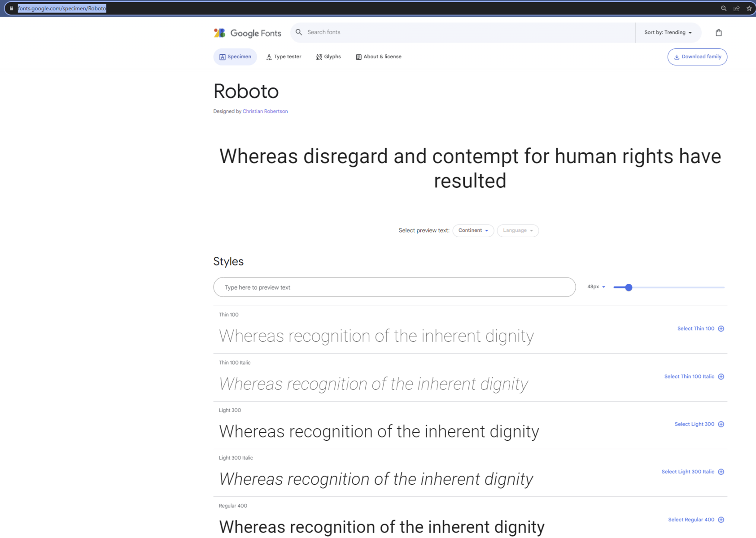
Task: Switch to the Glyphs tab
Action: coord(328,57)
